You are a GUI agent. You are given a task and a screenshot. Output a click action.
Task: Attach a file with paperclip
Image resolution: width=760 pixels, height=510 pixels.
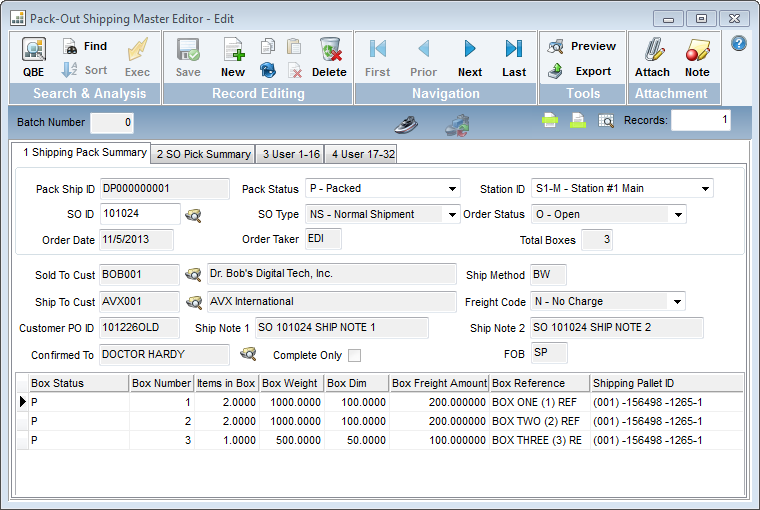click(652, 57)
